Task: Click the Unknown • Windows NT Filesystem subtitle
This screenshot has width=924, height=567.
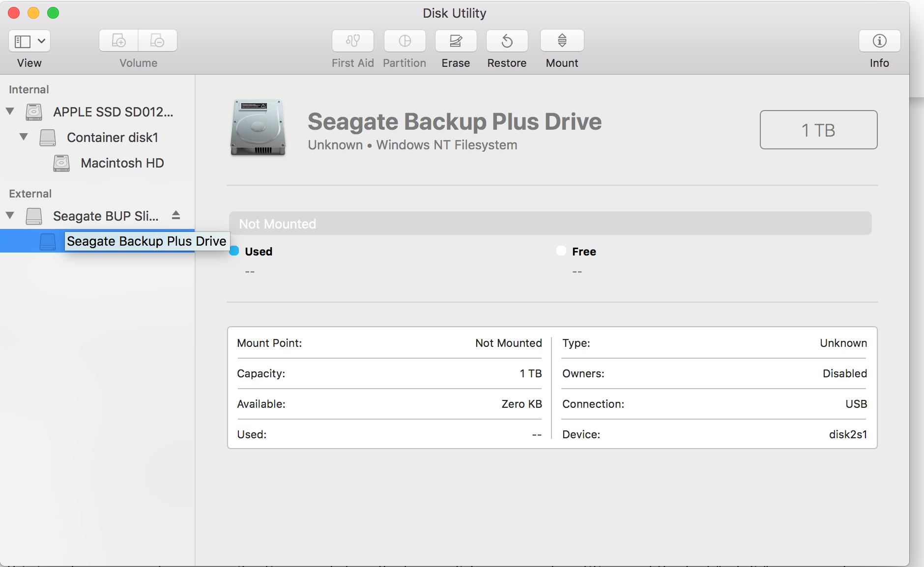Action: [x=412, y=145]
